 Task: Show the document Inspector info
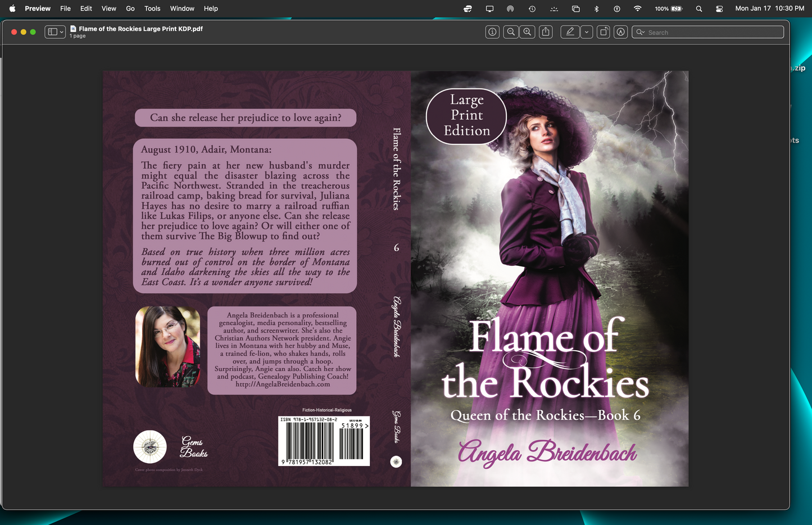pos(492,32)
